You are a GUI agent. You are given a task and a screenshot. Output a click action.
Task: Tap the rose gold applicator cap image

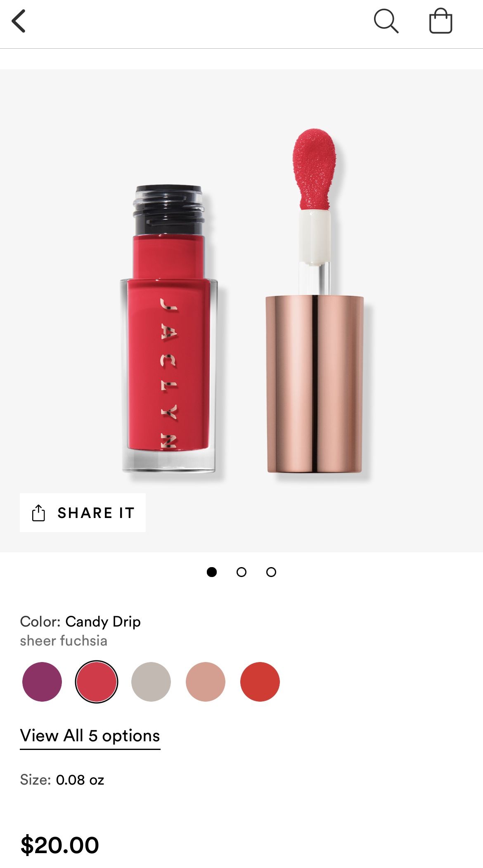click(315, 384)
